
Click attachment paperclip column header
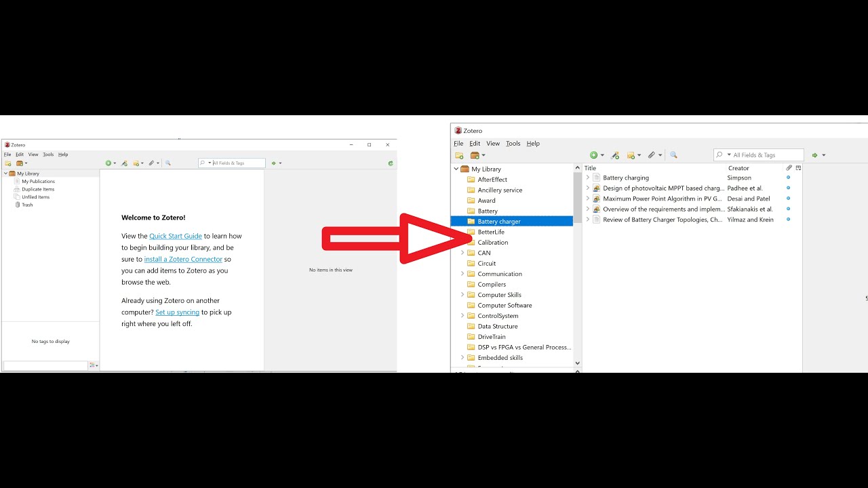(x=789, y=168)
